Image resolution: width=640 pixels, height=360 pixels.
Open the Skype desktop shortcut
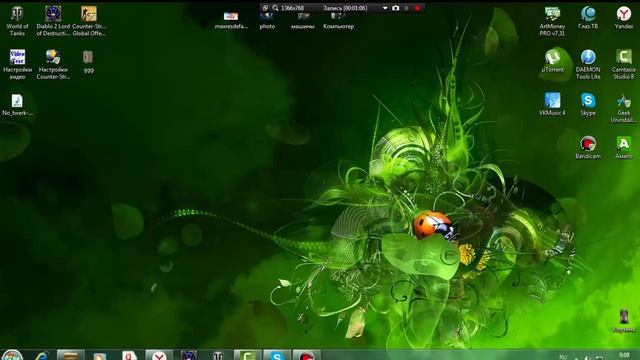(588, 104)
